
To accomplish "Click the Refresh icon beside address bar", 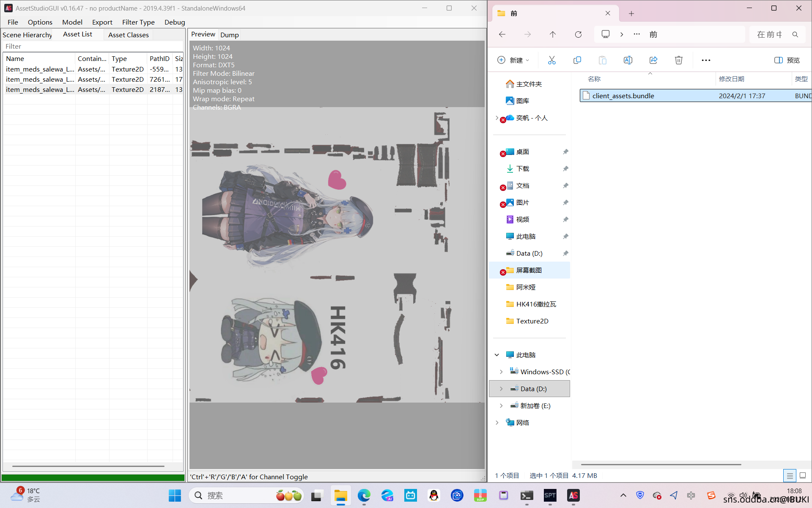I will [578, 34].
